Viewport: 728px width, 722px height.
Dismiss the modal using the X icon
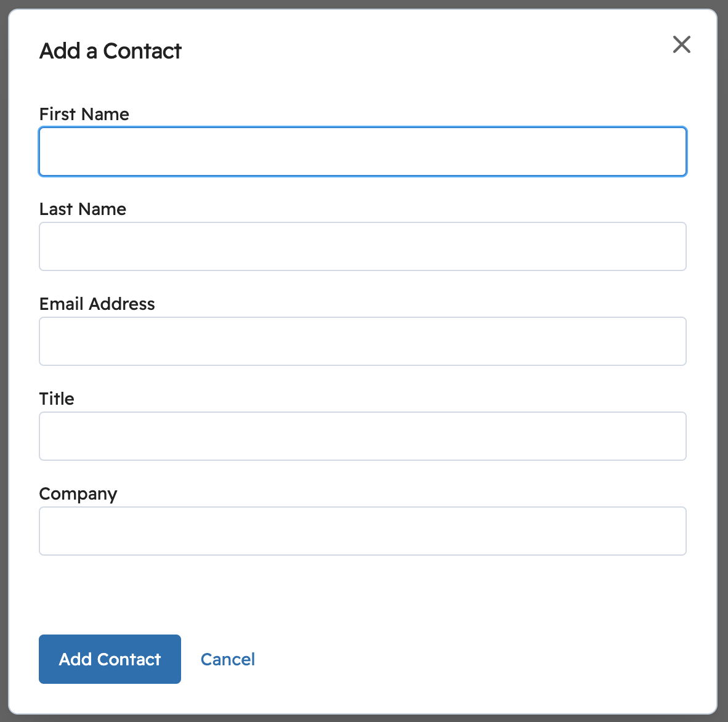coord(681,44)
